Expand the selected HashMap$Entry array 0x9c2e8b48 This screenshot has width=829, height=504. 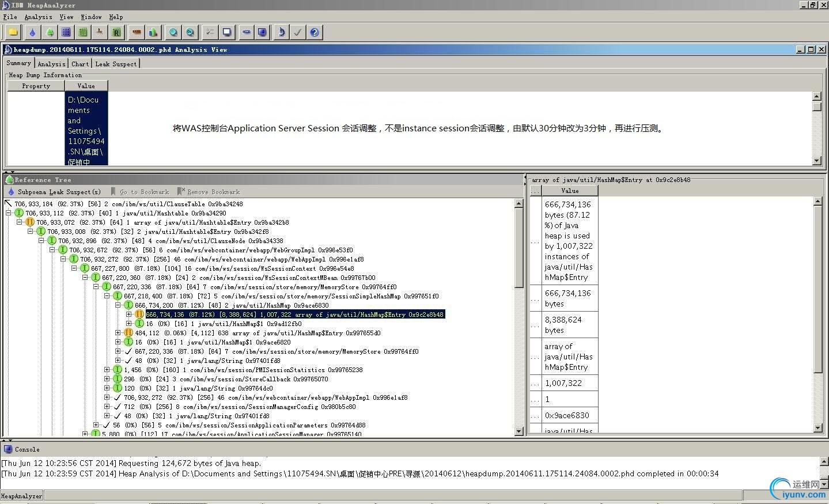129,314
